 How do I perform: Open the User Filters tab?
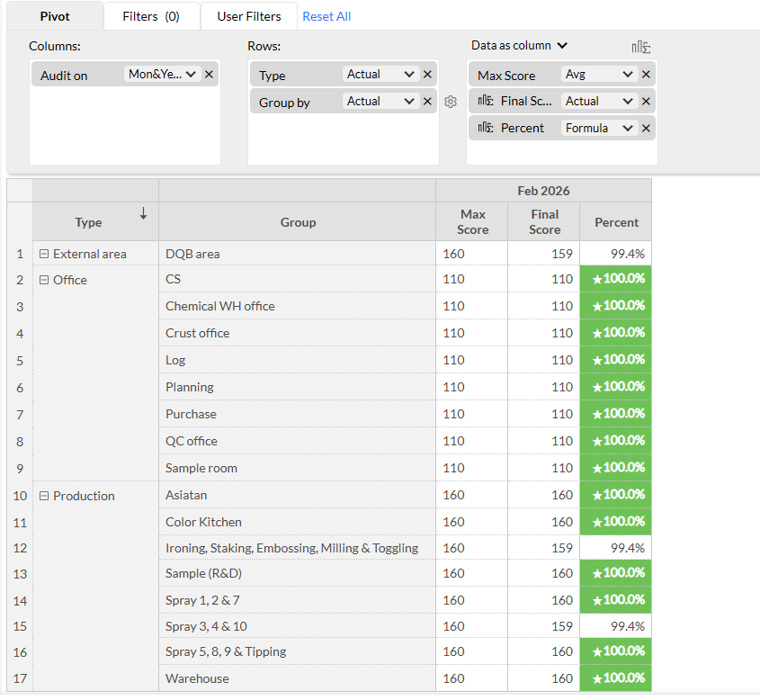coord(249,16)
